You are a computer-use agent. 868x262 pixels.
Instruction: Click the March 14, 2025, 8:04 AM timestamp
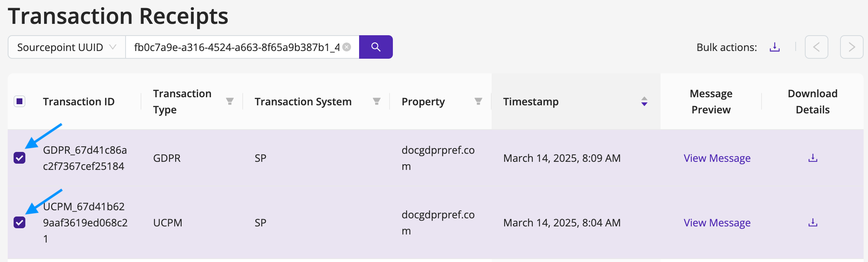(562, 223)
